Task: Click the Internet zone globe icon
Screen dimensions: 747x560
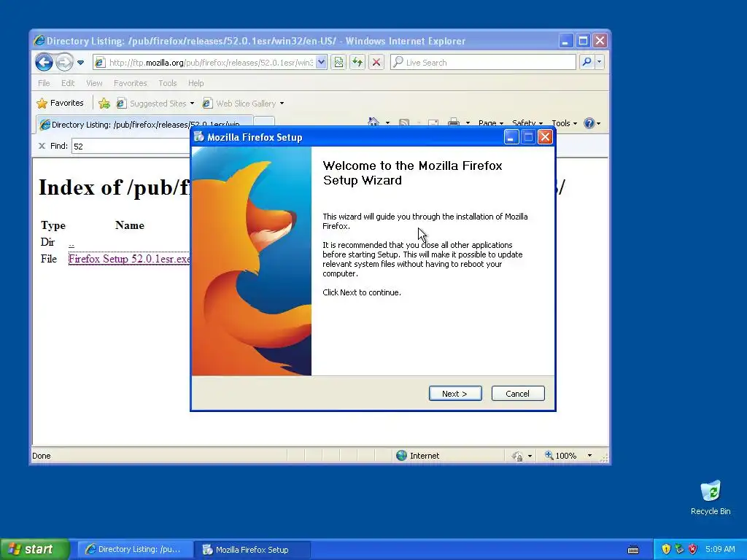Action: coord(401,455)
